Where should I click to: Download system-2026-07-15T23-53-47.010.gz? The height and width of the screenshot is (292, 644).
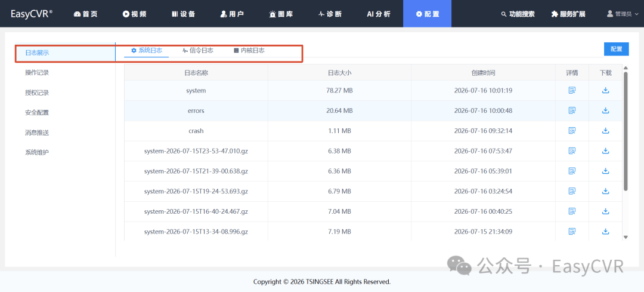(605, 151)
